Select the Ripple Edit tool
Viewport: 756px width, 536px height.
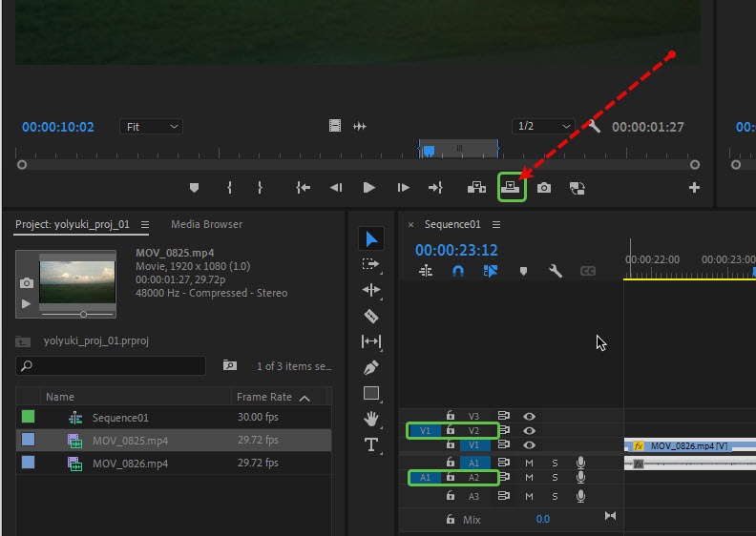tap(371, 290)
